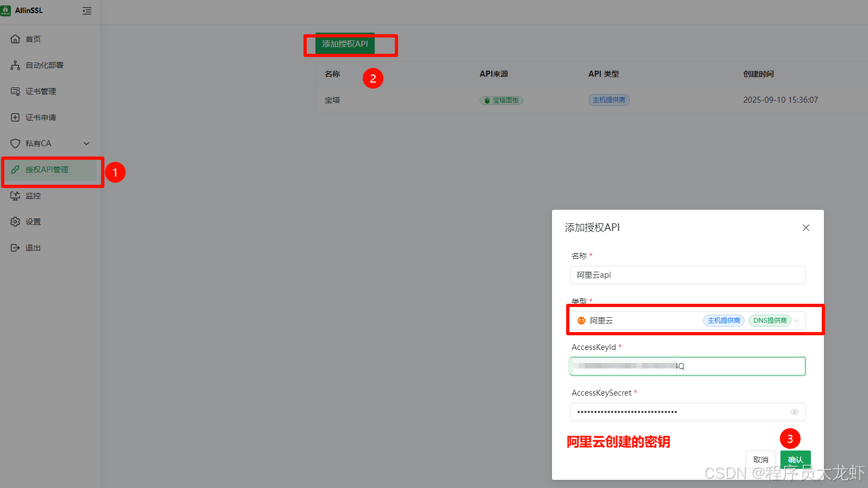868x488 pixels.
Task: Click the 取消 button in the dialog
Action: tap(761, 460)
